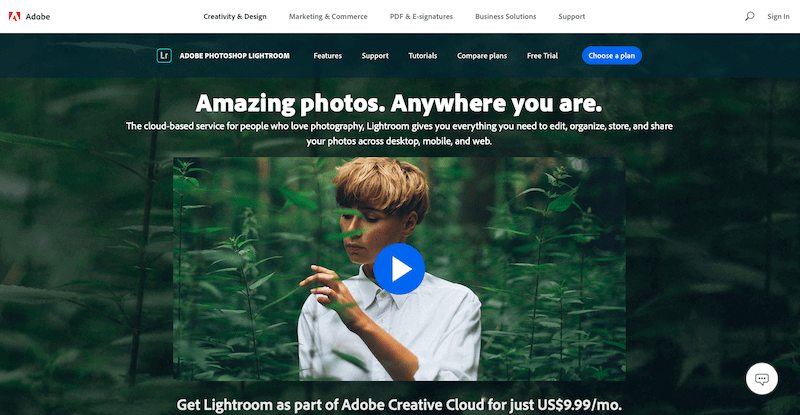This screenshot has width=800, height=415.
Task: Expand the Business Solutions menu
Action: pos(506,16)
